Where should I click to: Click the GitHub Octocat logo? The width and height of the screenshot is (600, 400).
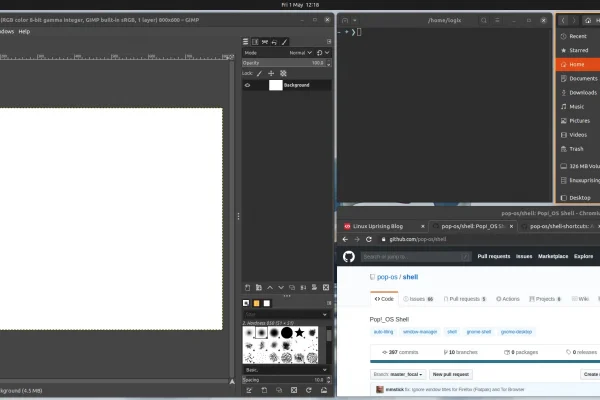pos(349,256)
